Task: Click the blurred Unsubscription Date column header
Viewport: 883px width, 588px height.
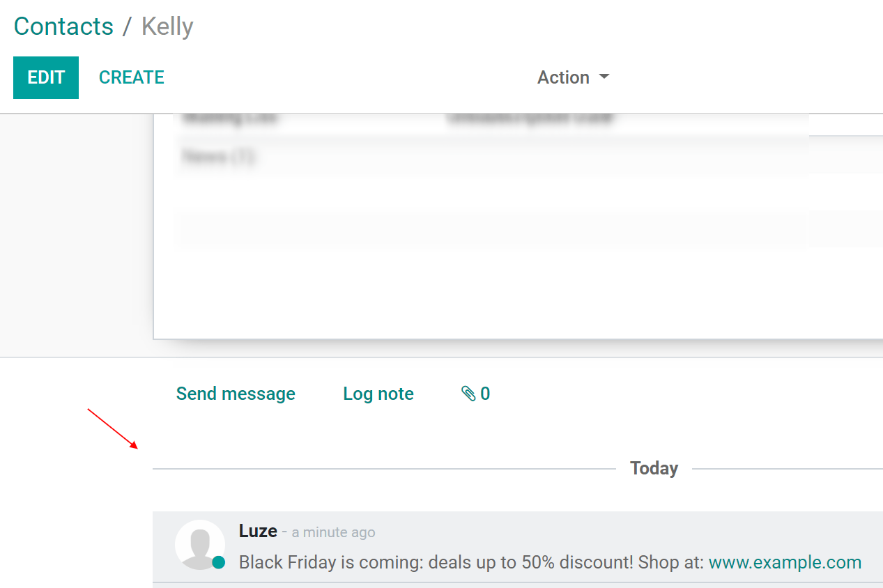Action: (530, 118)
